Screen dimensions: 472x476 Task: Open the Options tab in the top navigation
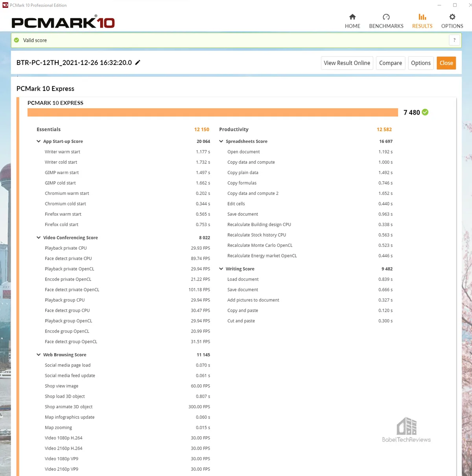click(x=452, y=21)
